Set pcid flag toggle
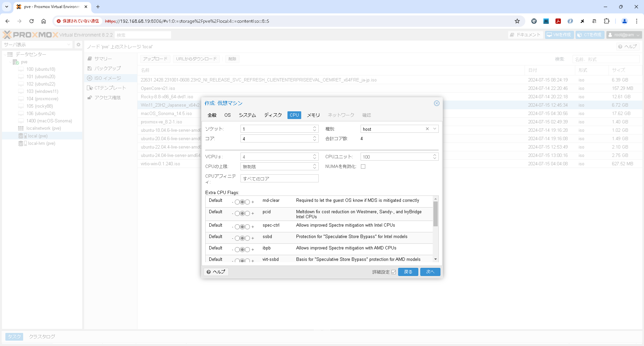 (242, 213)
